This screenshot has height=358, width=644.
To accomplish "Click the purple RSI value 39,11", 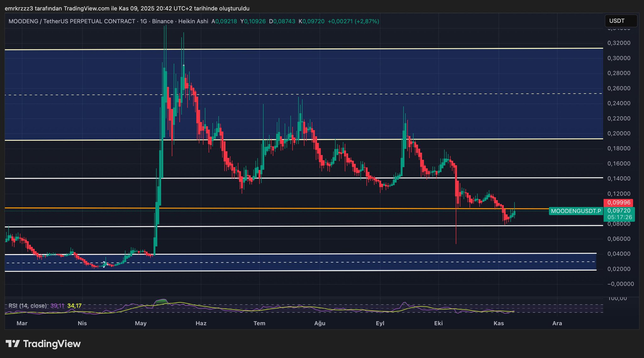I will tap(57, 306).
